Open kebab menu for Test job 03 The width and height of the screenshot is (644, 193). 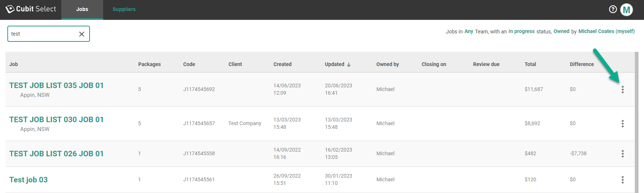(622, 180)
